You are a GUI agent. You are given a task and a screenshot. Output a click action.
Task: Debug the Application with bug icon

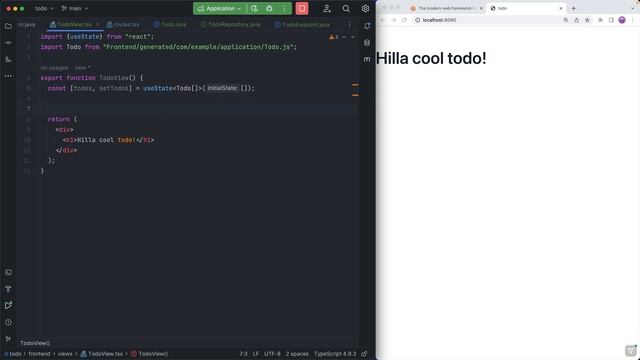click(x=269, y=8)
